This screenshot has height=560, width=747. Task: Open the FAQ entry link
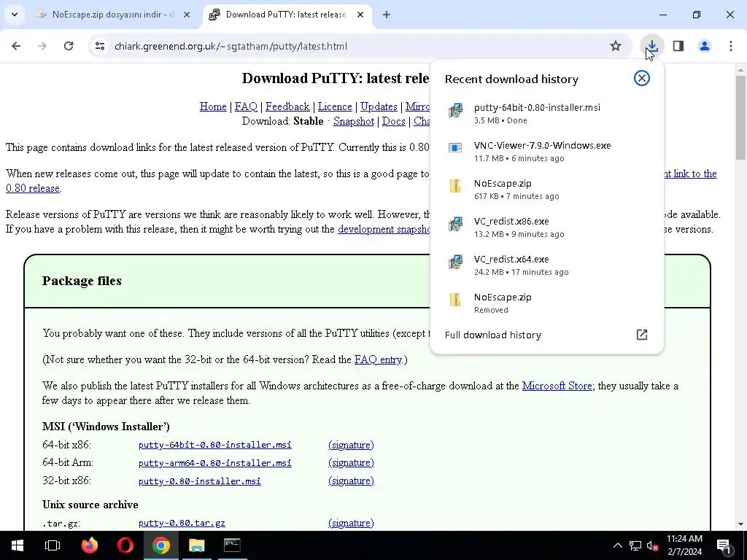point(378,359)
